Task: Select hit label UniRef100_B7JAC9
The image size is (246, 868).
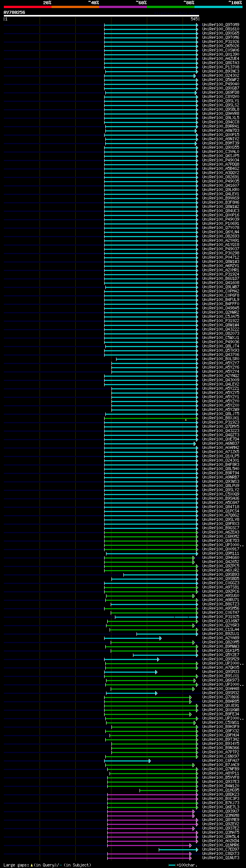Action: tap(221, 765)
